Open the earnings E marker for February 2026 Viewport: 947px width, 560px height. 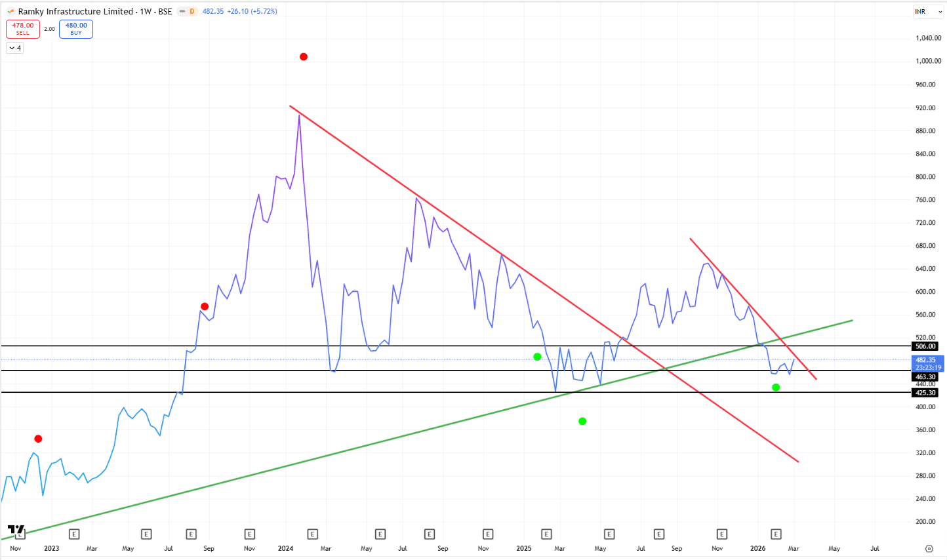[x=776, y=534]
